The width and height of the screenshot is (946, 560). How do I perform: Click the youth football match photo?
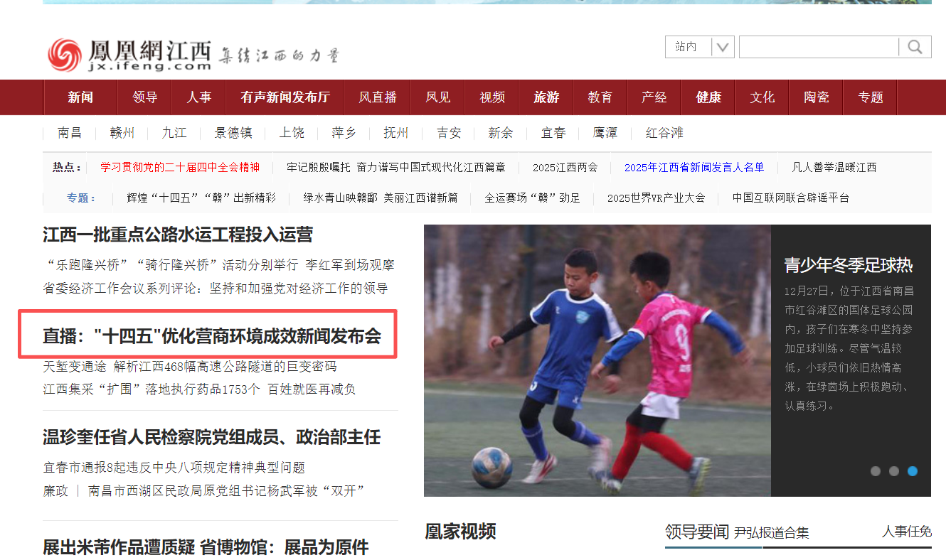[x=597, y=360]
